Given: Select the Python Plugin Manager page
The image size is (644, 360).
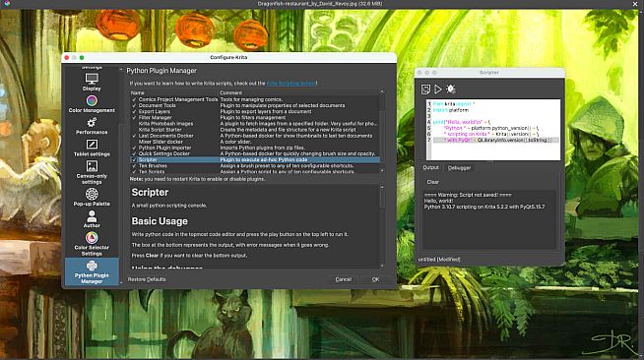Looking at the screenshot, I should tap(92, 271).
